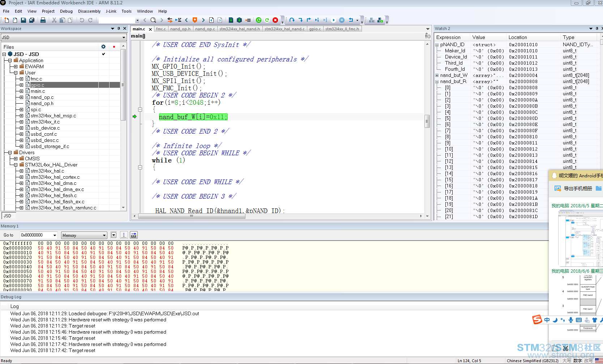Click the Workspace files settings gear icon

[103, 47]
